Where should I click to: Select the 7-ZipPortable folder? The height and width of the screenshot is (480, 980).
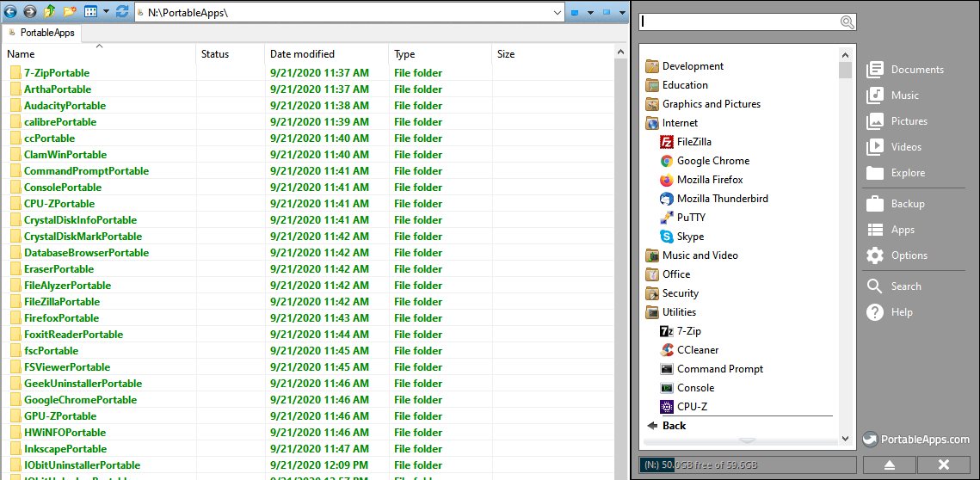(x=57, y=73)
